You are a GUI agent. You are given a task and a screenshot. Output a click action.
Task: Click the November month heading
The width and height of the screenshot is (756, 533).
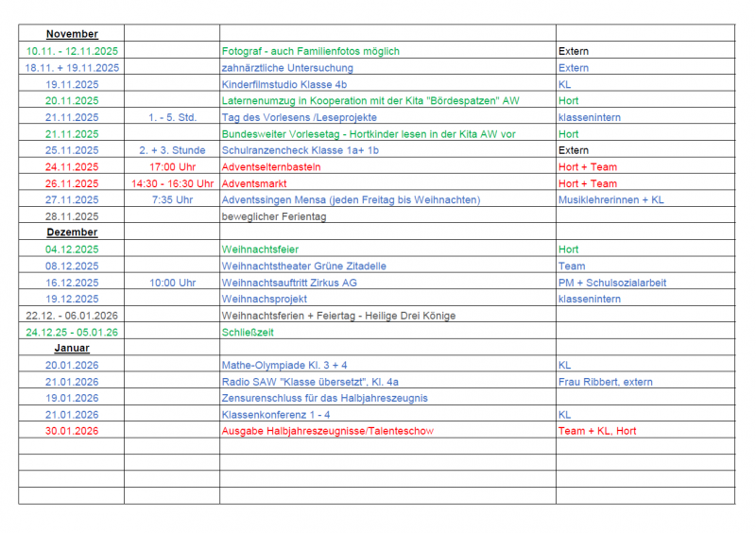coord(72,34)
